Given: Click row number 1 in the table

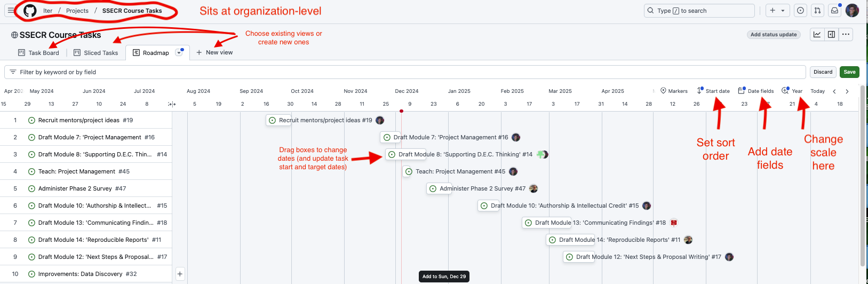Looking at the screenshot, I should [15, 120].
